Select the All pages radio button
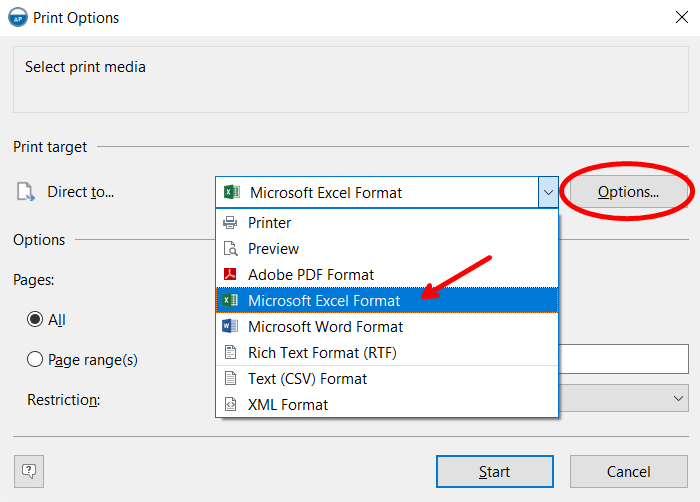700x502 pixels. [x=36, y=320]
